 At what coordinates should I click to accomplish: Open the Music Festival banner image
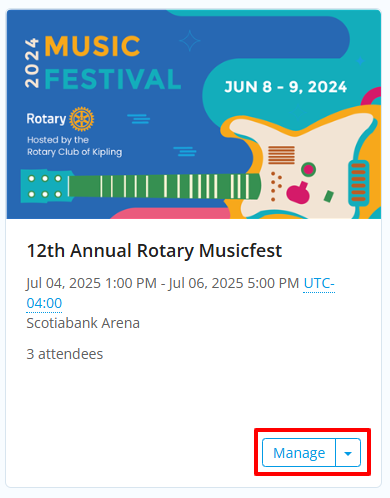click(194, 114)
